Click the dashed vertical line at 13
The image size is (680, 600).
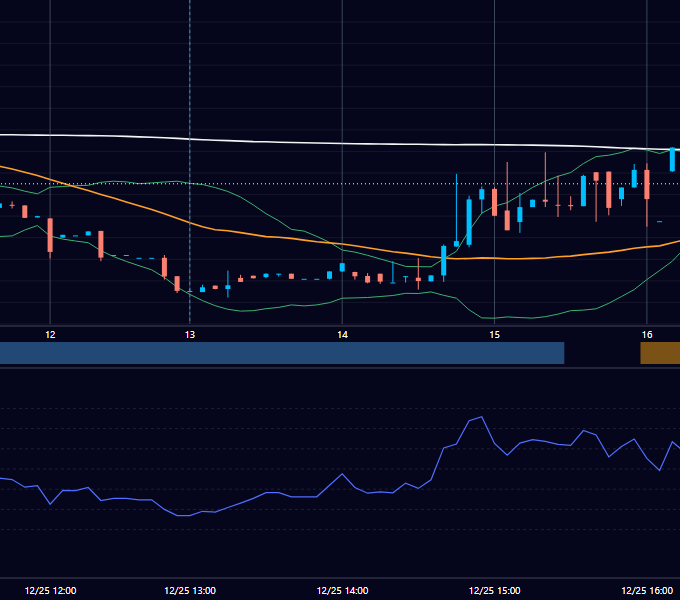click(x=190, y=162)
